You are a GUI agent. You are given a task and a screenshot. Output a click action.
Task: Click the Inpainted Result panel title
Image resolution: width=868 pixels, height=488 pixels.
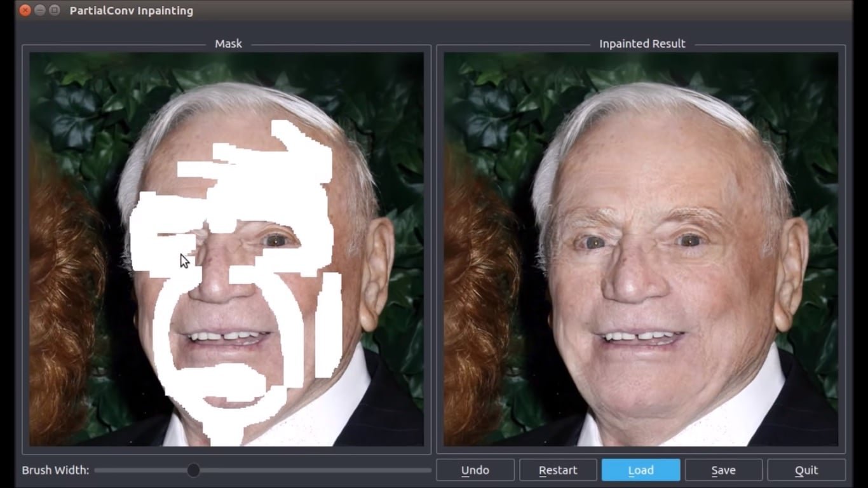642,44
